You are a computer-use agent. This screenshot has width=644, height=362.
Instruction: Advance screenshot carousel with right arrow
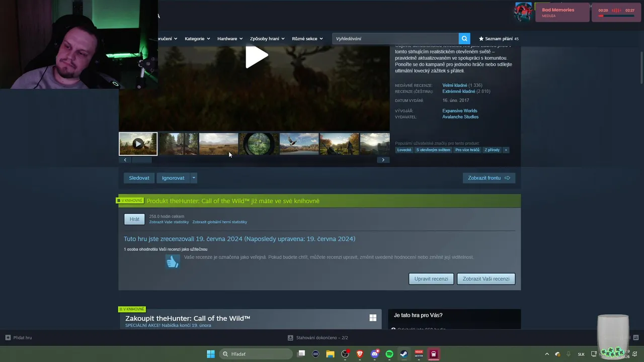pyautogui.click(x=383, y=160)
